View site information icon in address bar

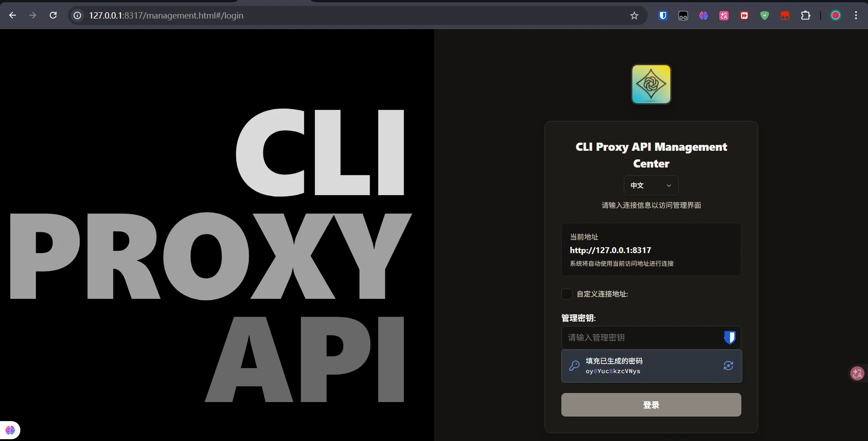pos(78,15)
